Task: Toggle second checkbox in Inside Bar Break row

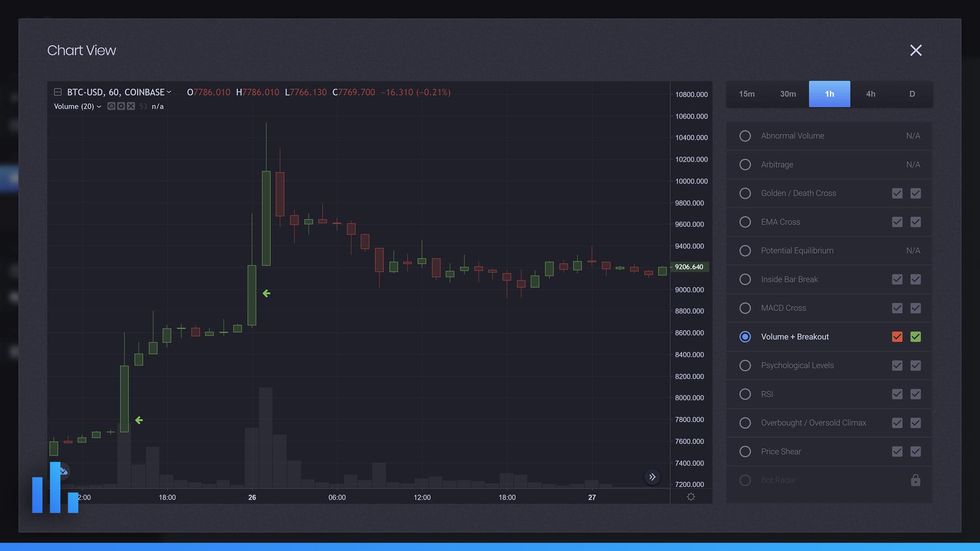Action: (915, 279)
